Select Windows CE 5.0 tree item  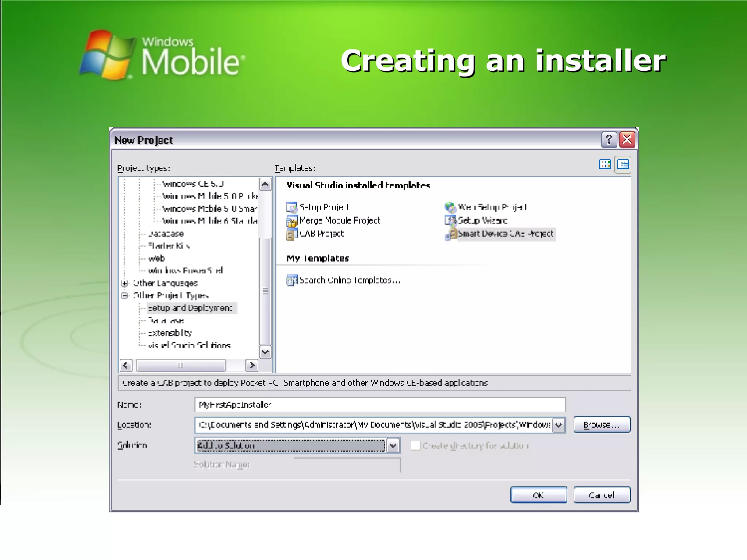coord(193,184)
